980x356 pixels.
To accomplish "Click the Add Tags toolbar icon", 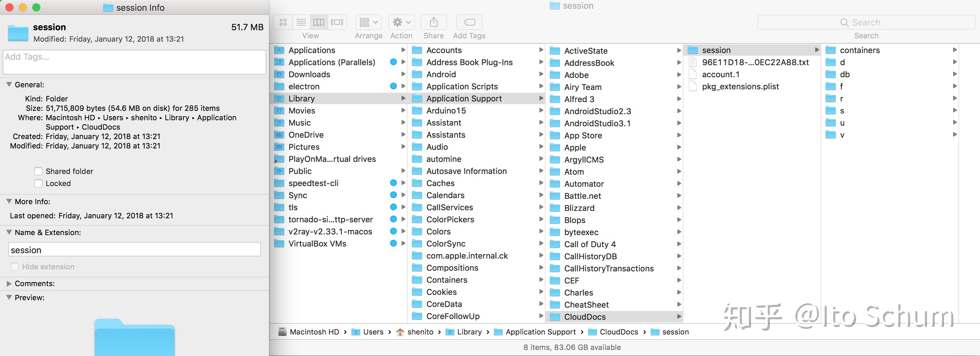I will pos(469,23).
